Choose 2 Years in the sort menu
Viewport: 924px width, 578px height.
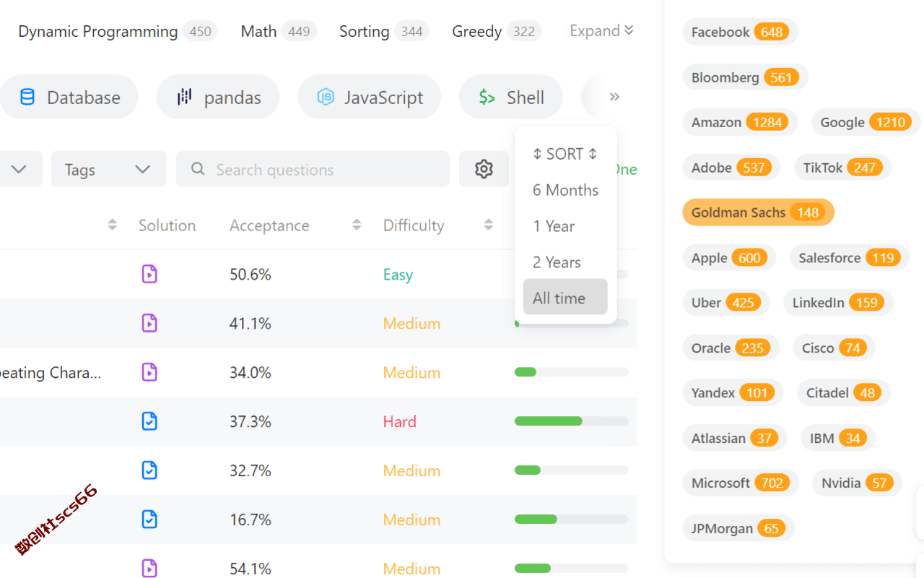pos(565,262)
